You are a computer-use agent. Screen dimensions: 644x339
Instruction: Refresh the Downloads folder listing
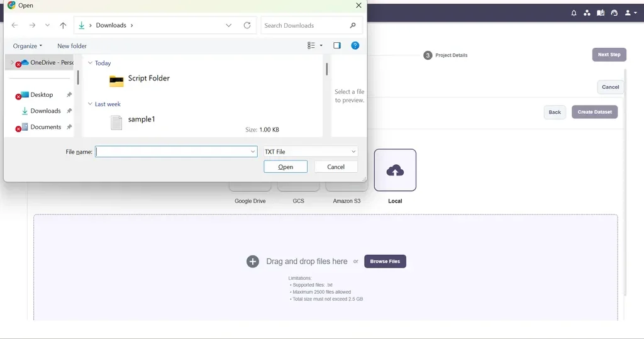pyautogui.click(x=247, y=25)
